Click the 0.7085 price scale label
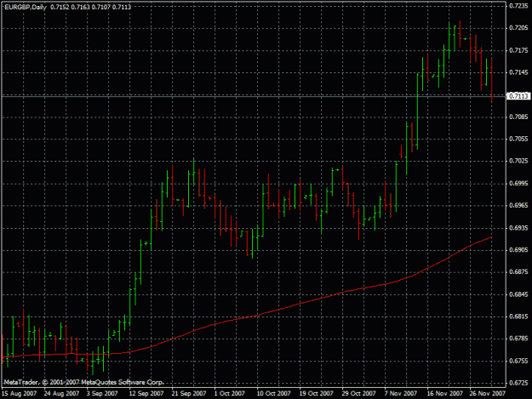 pos(519,117)
